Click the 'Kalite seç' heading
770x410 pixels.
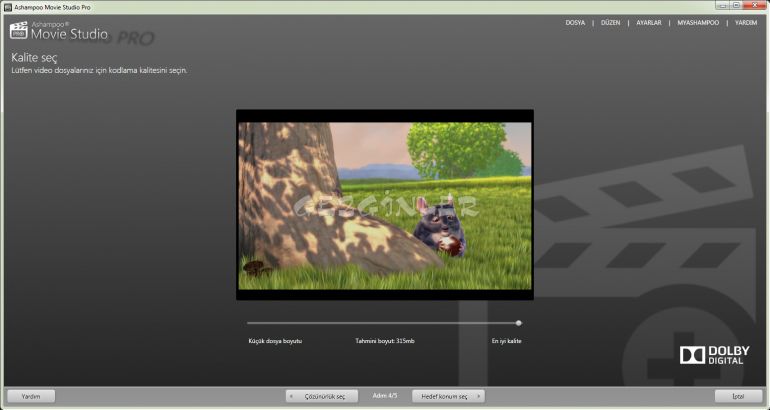point(34,58)
